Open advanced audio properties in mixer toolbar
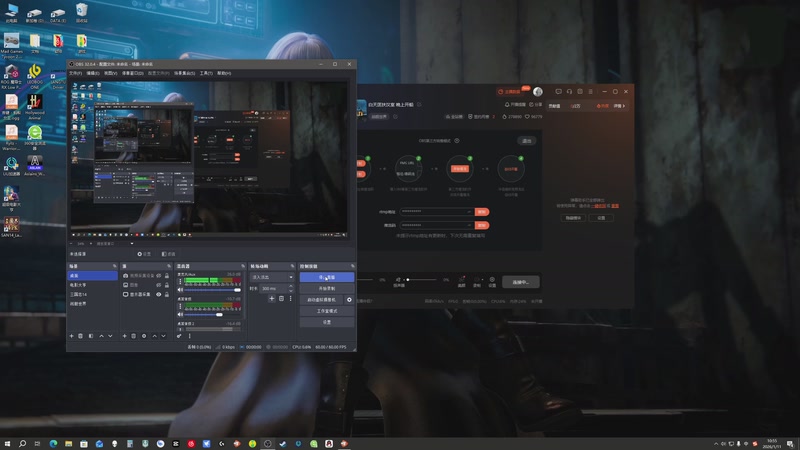800x450 pixels. coord(179,336)
